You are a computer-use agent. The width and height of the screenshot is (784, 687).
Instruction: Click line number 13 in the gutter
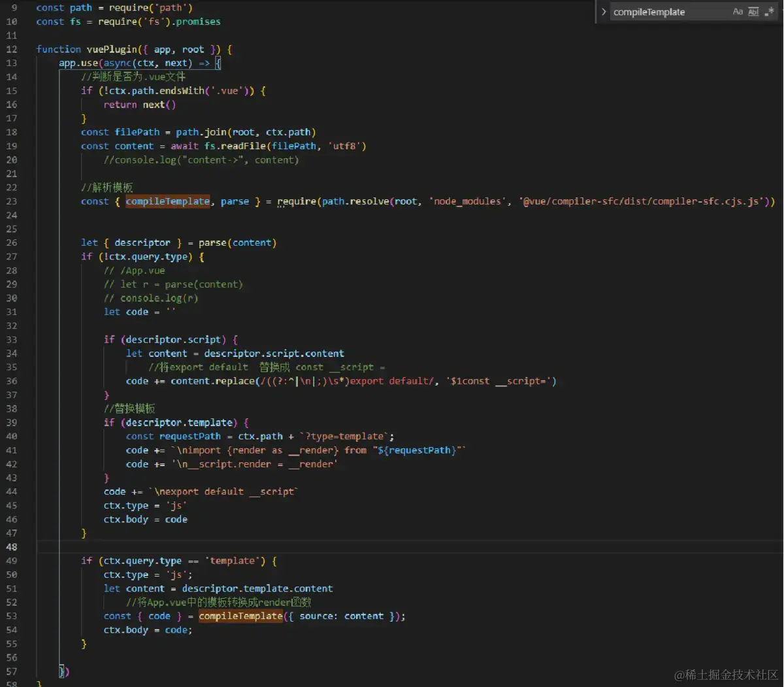tap(12, 63)
